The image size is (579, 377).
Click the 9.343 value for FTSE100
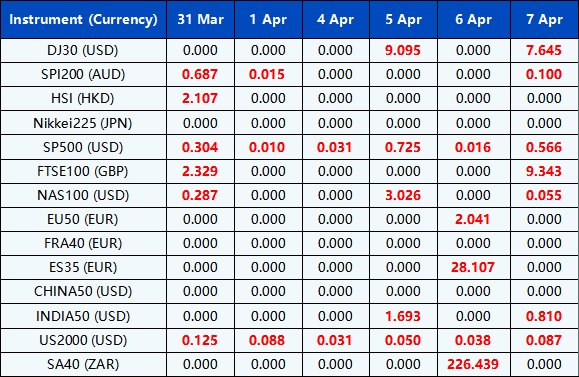[x=544, y=171]
